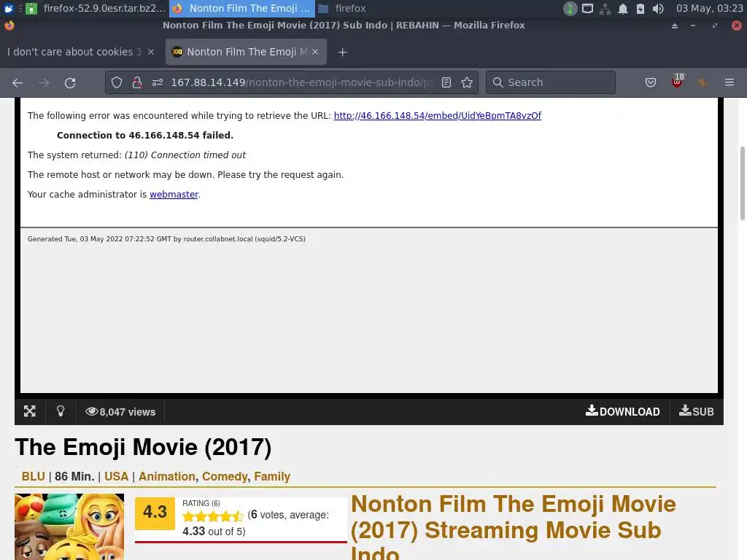Click the battery power tray icon

point(640,9)
